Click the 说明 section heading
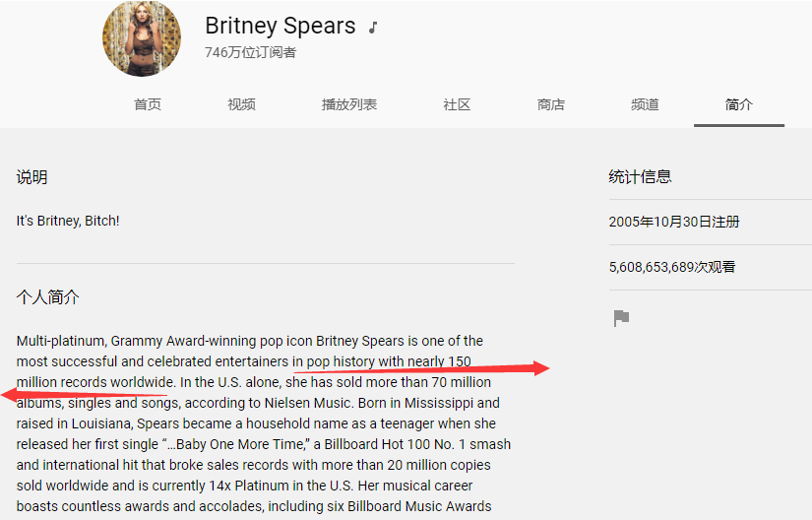 31,177
